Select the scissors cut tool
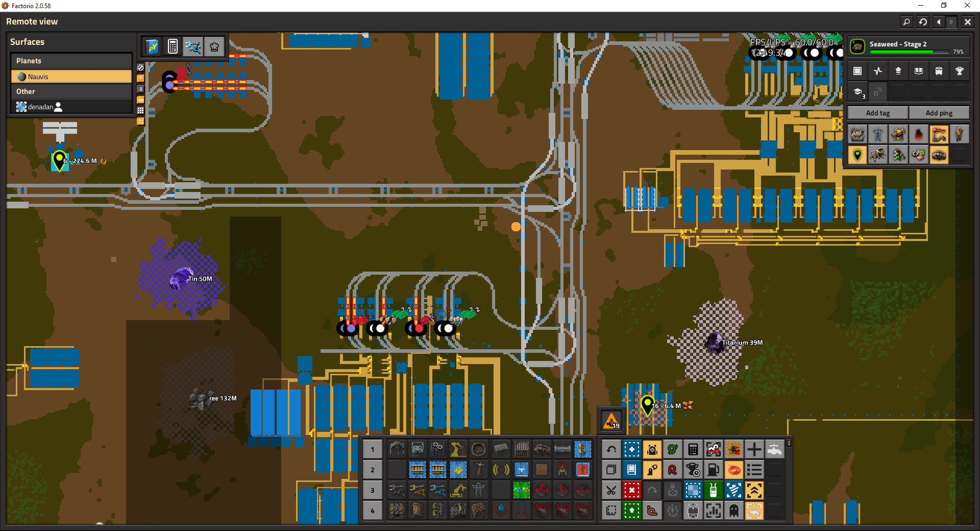This screenshot has height=531, width=980. click(x=611, y=491)
